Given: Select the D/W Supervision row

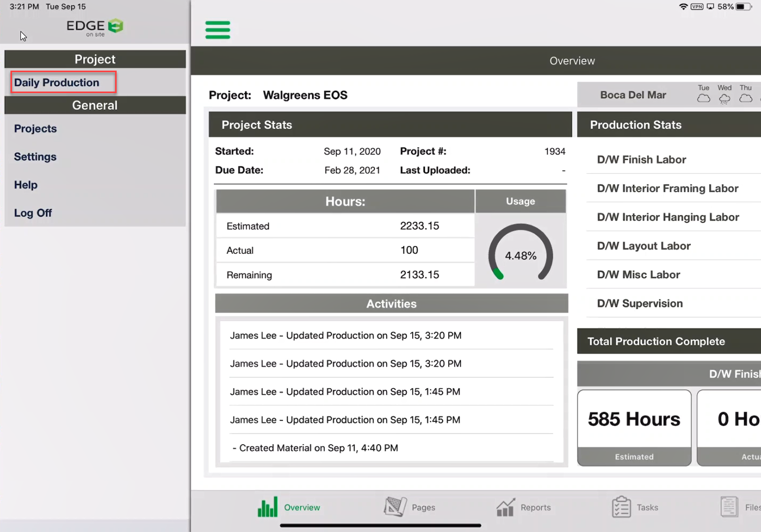Looking at the screenshot, I should point(640,303).
